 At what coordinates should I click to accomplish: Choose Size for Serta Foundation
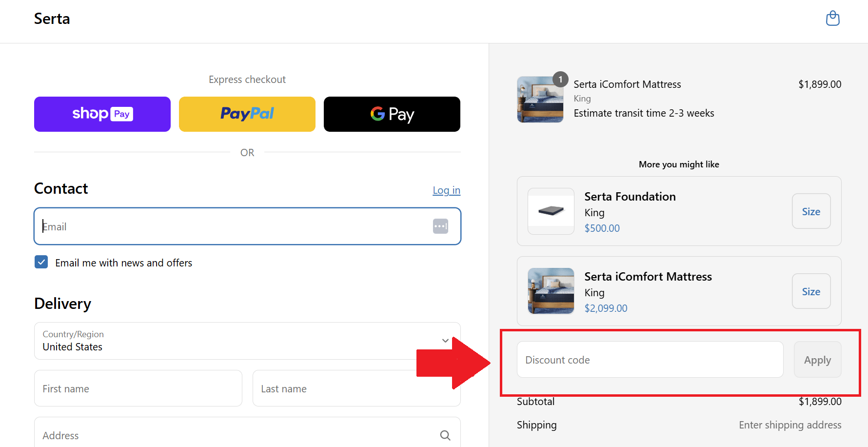(811, 211)
